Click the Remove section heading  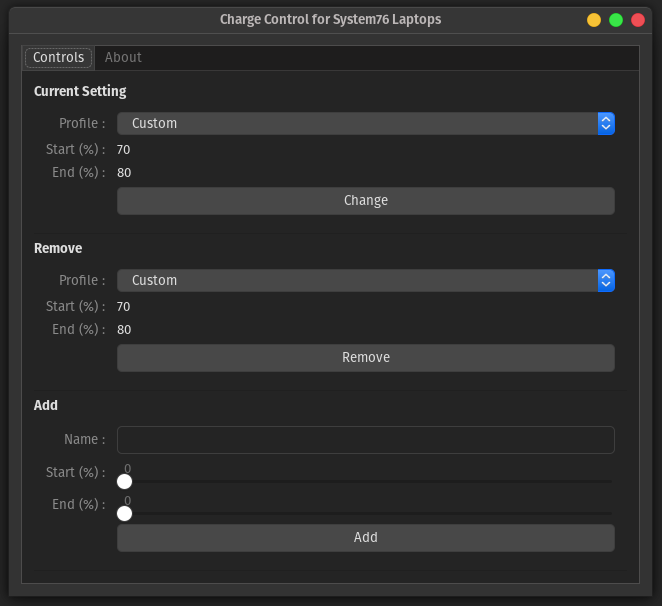tap(58, 248)
